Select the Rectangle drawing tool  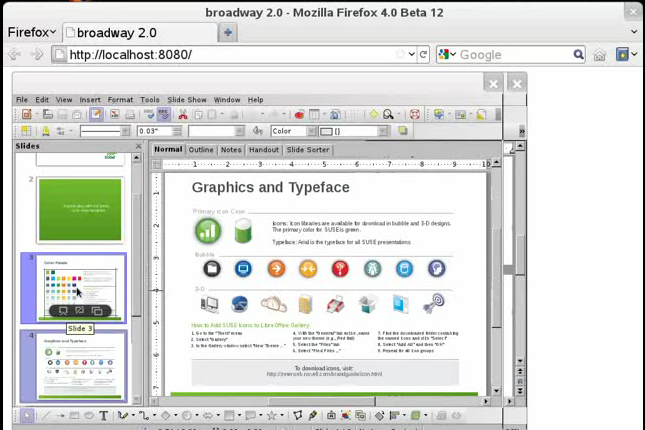74,416
